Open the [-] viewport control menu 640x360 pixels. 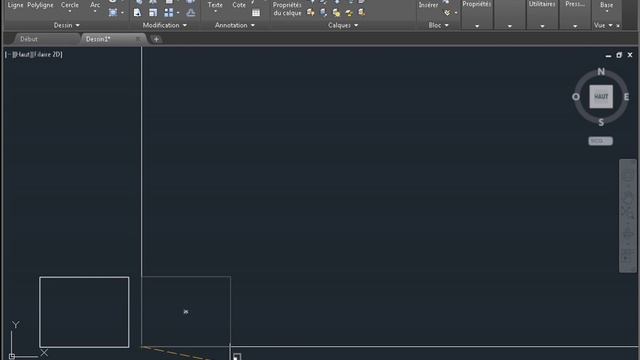[8, 54]
